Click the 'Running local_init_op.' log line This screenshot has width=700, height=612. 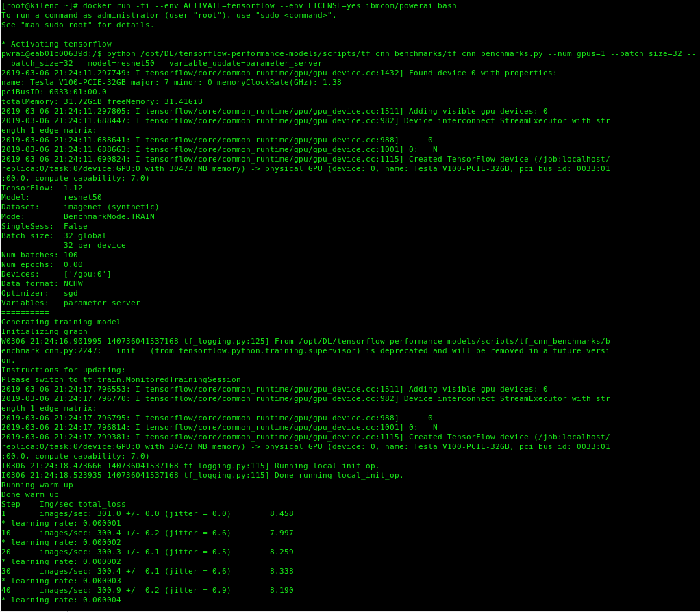[x=190, y=466]
